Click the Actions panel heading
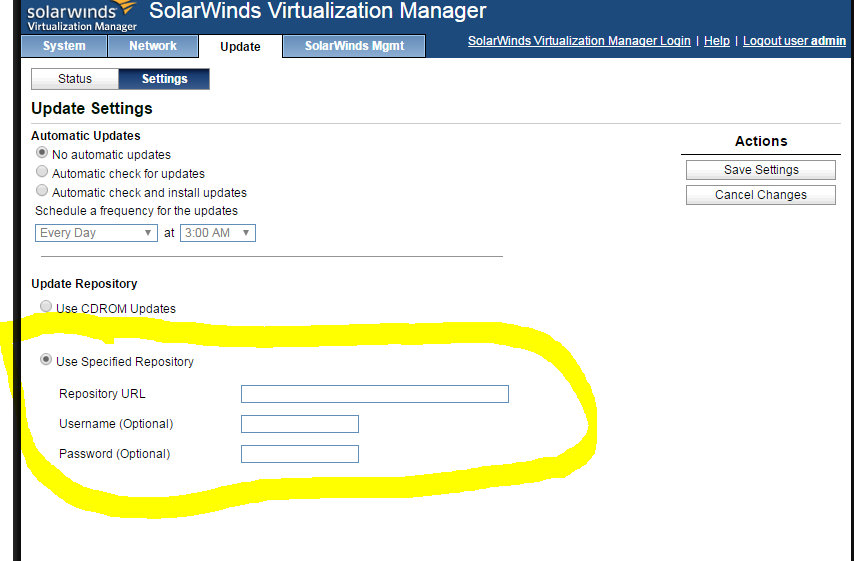This screenshot has height=561, width=854. [x=761, y=141]
